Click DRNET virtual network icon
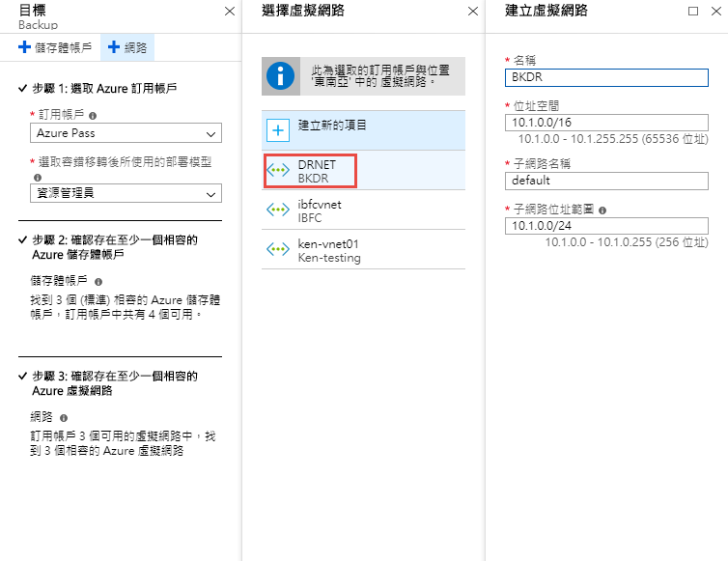This screenshot has height=561, width=728. 278,171
